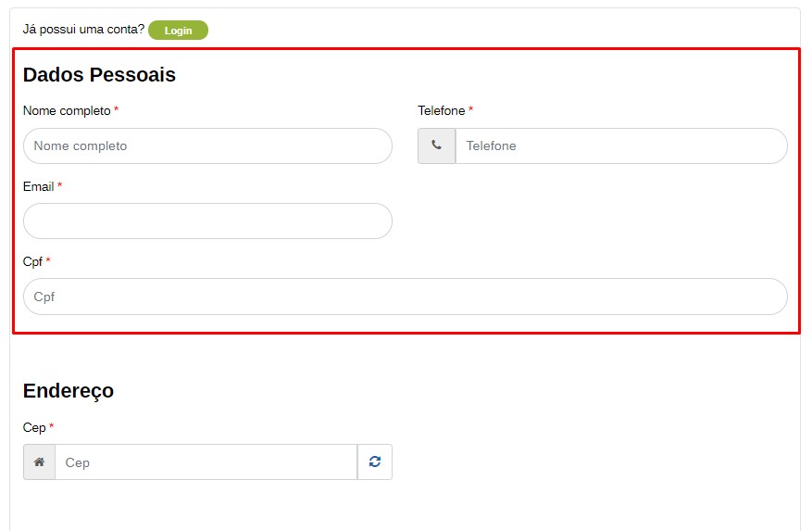Click the home icon beside Cep field

(39, 462)
